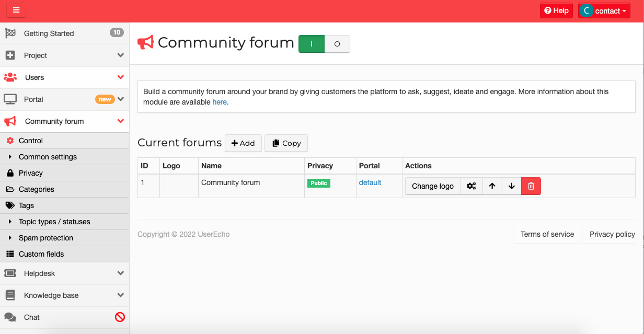The image size is (644, 334).
Task: Switch Community forum module off (O)
Action: point(337,44)
